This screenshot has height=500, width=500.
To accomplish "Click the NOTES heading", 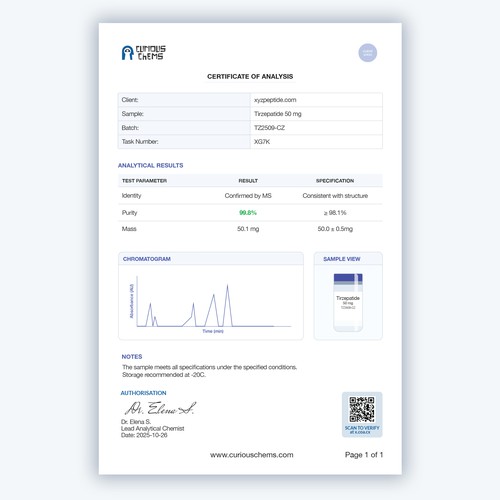I will 132,357.
